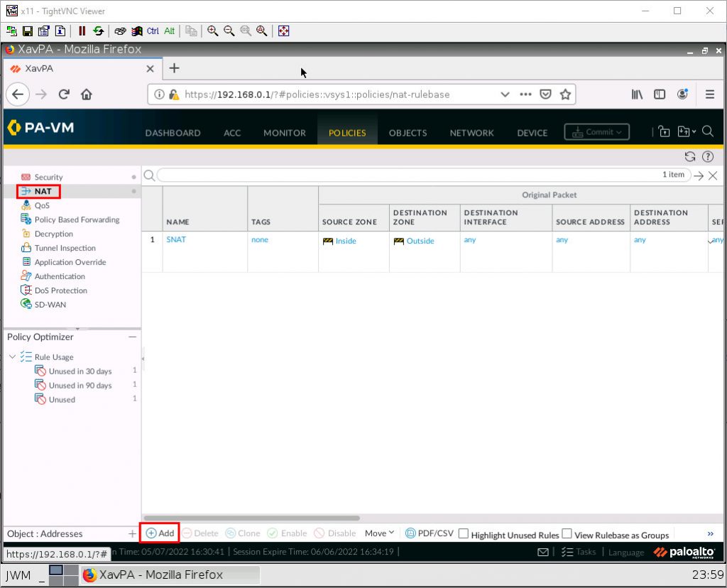Viewport: 727px width, 588px height.
Task: Open the Move dropdown at the bottom
Action: pyautogui.click(x=379, y=533)
